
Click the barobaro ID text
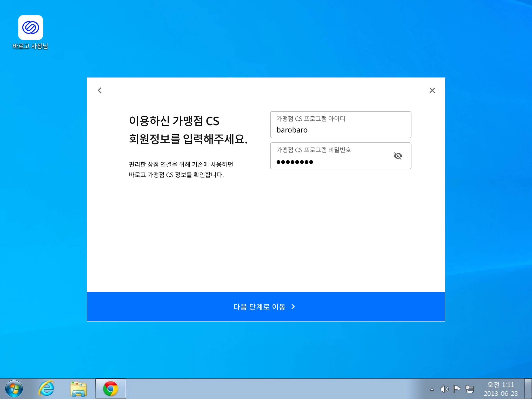pyautogui.click(x=292, y=130)
